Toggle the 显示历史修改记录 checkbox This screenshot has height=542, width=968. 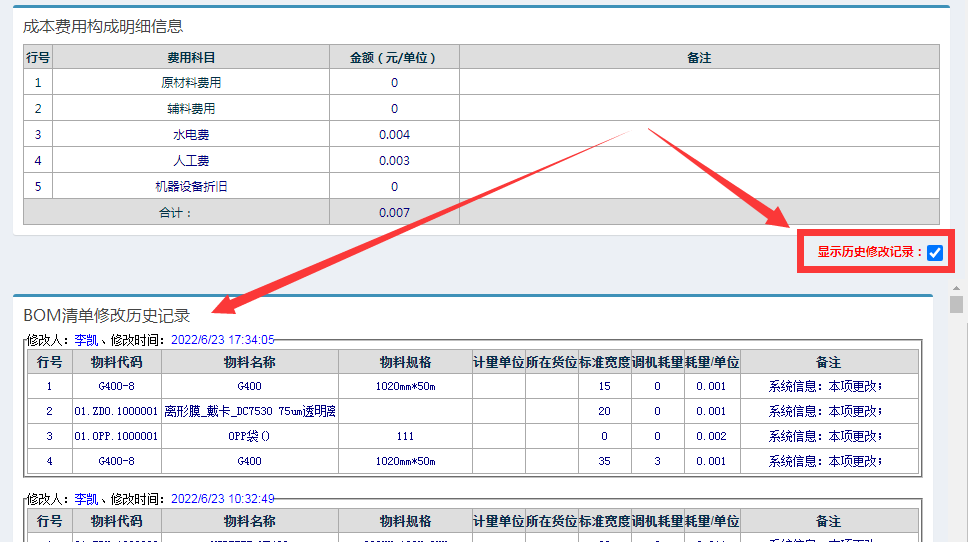[934, 253]
